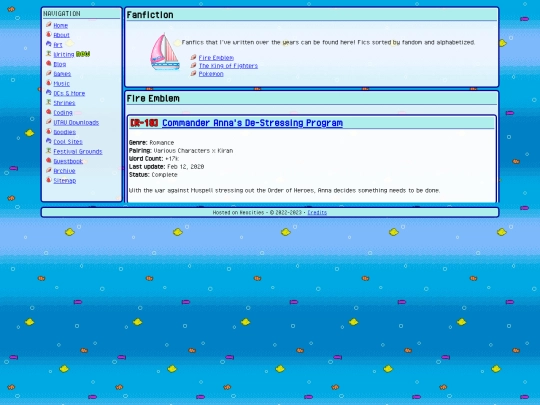Viewport: 540px width, 405px height.
Task: Click the bullet icon beside Sitemap
Action: (49, 180)
